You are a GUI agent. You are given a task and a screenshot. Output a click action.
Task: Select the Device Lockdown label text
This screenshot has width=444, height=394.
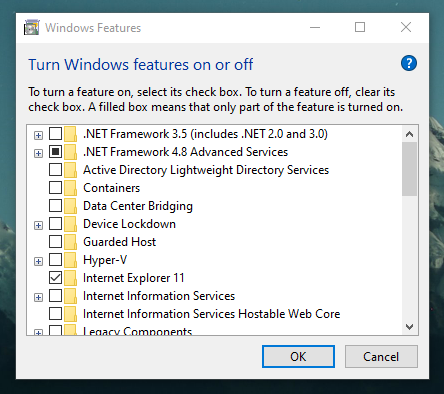click(x=129, y=224)
